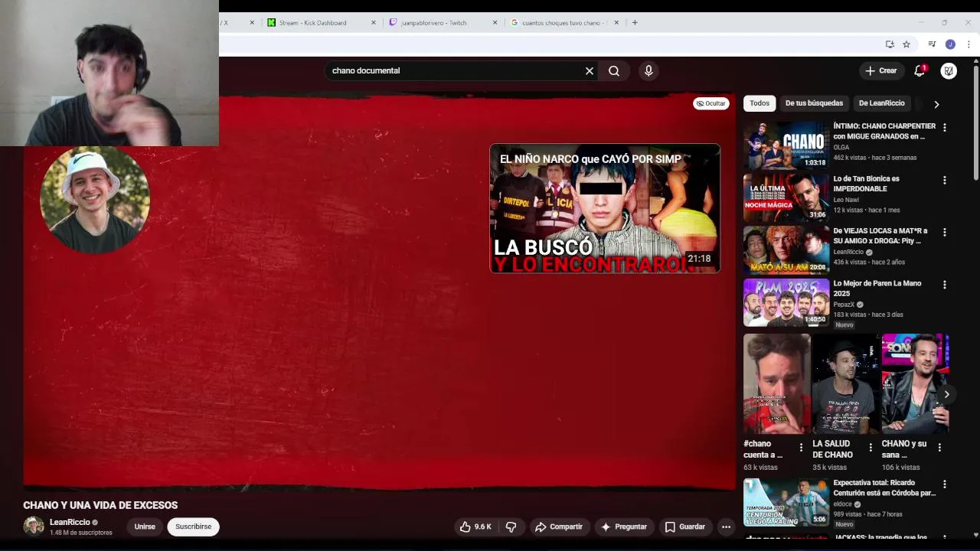Open options for 'LA SALUD DE CHANO' short
Image resolution: width=980 pixels, height=551 pixels.
tap(870, 447)
